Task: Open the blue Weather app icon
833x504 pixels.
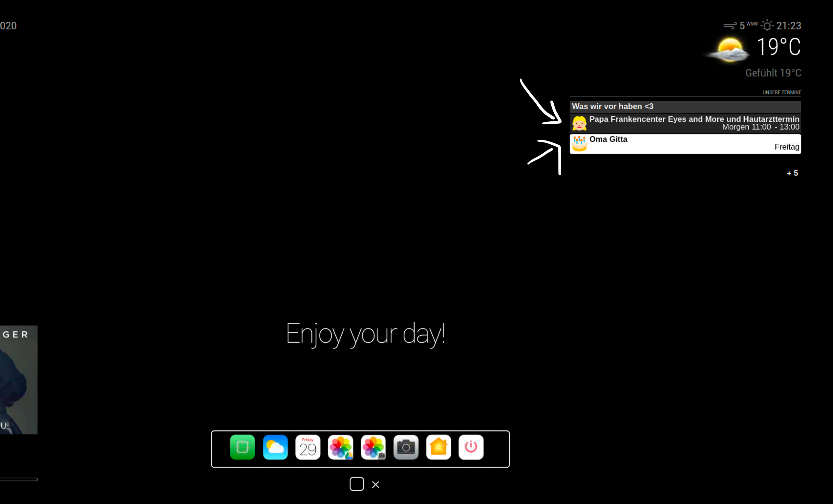Action: pyautogui.click(x=275, y=447)
